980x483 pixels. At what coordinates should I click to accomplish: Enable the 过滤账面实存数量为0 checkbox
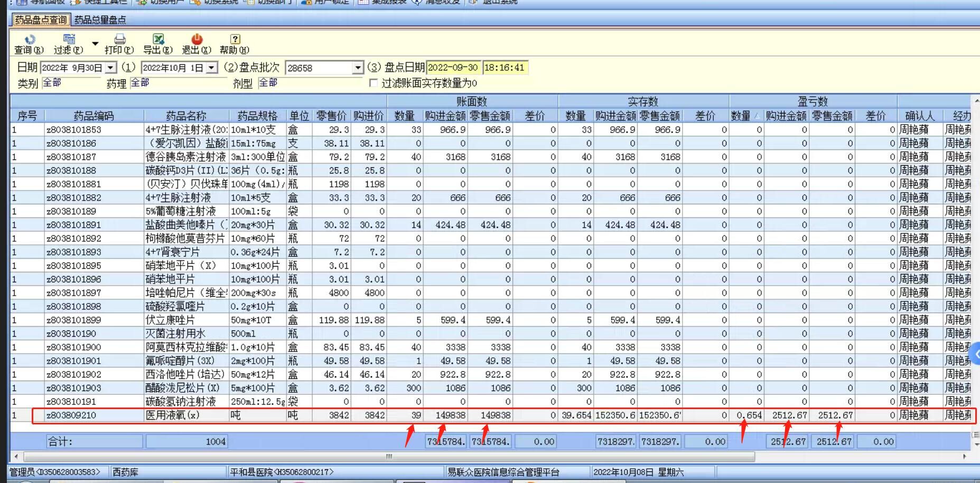[x=374, y=83]
